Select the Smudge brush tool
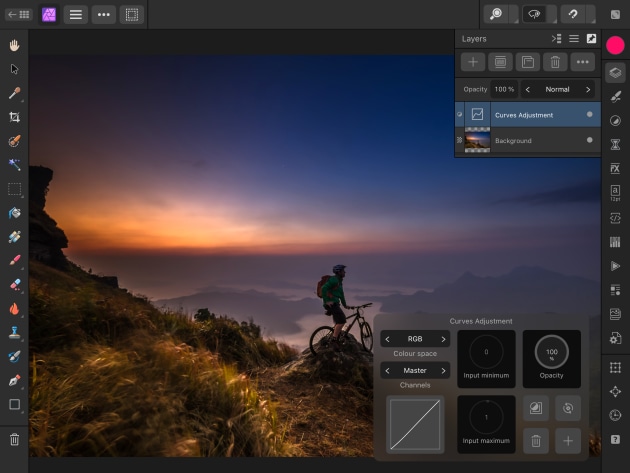Image resolution: width=630 pixels, height=473 pixels. 14,356
